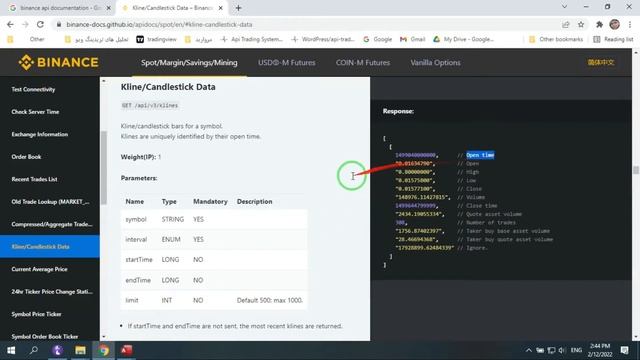The height and width of the screenshot is (360, 640).
Task: Reload the page with the refresh icon
Action: coord(40,24)
